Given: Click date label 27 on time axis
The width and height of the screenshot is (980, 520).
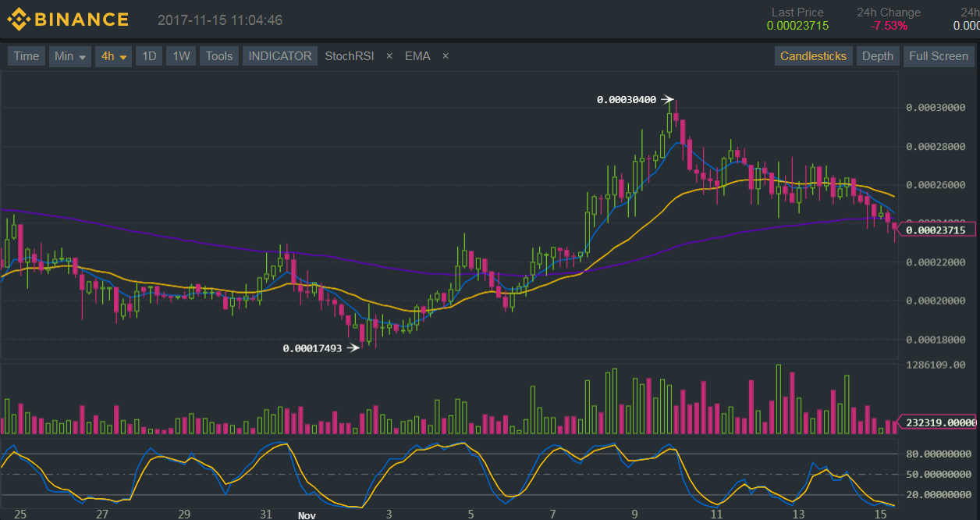Looking at the screenshot, I should click(x=101, y=515).
